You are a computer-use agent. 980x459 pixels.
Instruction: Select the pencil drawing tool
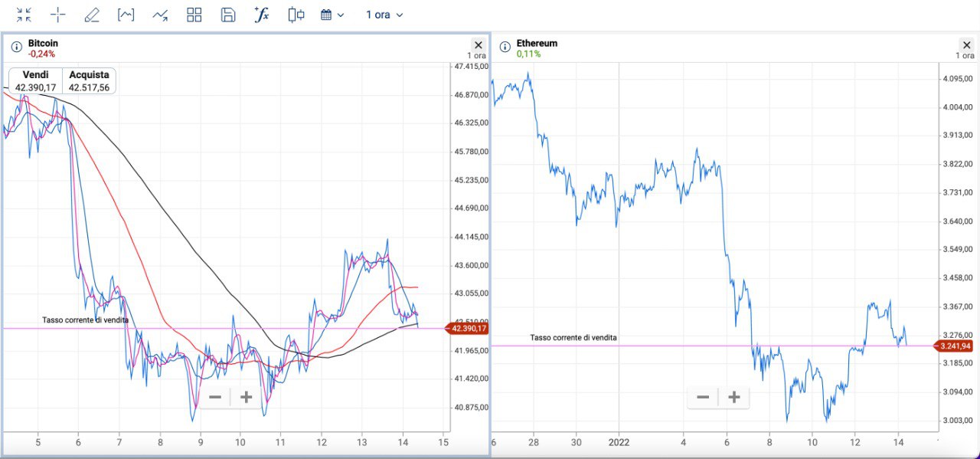click(92, 15)
